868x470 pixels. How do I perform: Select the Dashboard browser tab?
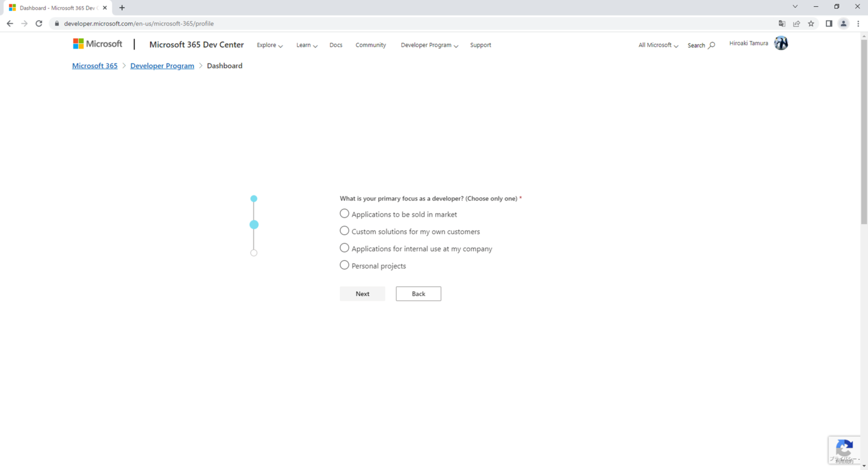click(x=58, y=8)
